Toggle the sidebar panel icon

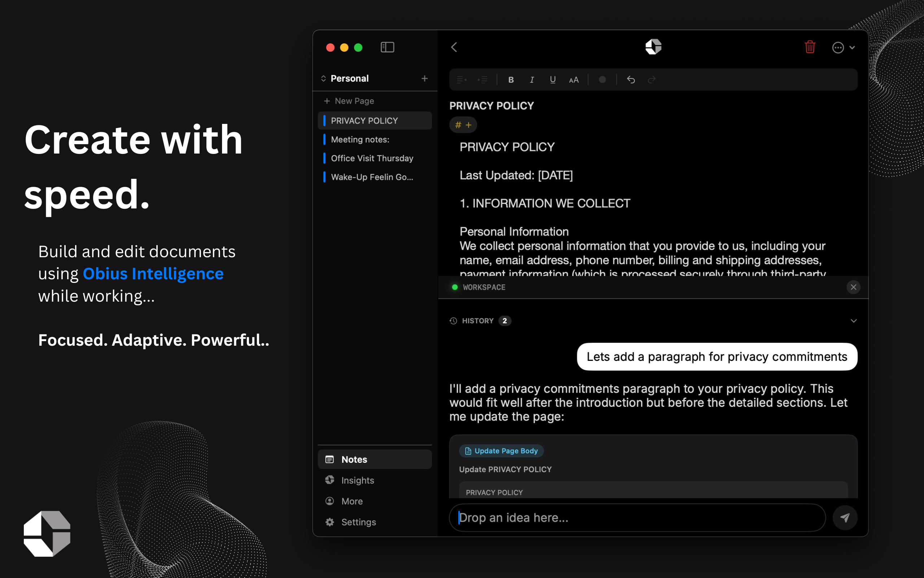click(x=387, y=47)
